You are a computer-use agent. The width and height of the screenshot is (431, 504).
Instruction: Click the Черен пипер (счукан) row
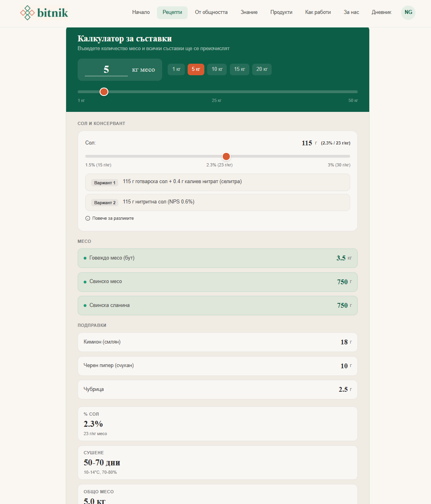pos(217,366)
